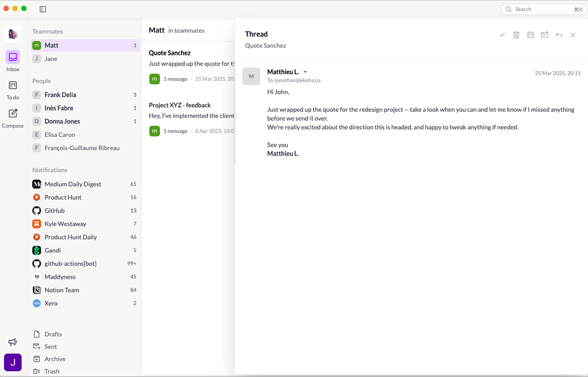
Task: Click the Search field
Action: point(543,9)
